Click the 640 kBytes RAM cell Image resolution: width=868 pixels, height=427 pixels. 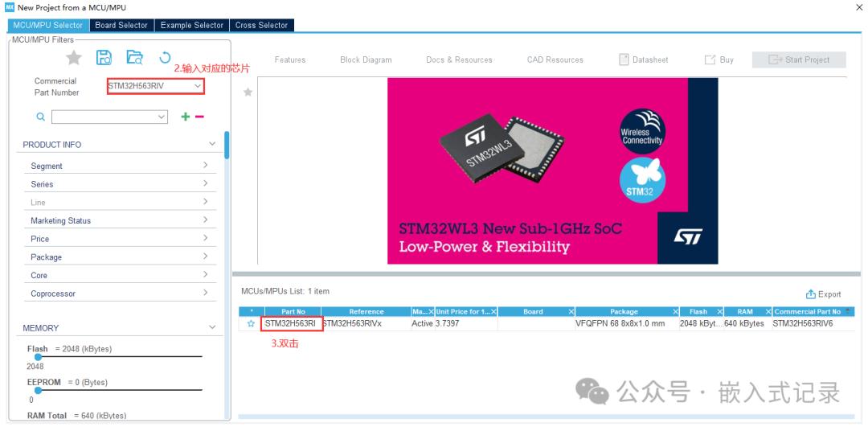[747, 323]
